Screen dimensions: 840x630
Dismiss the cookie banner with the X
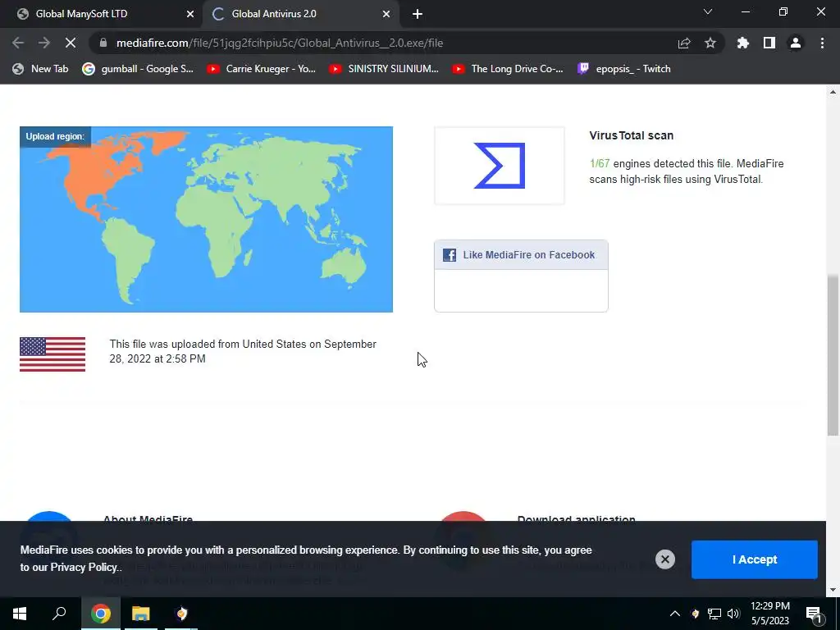click(664, 559)
